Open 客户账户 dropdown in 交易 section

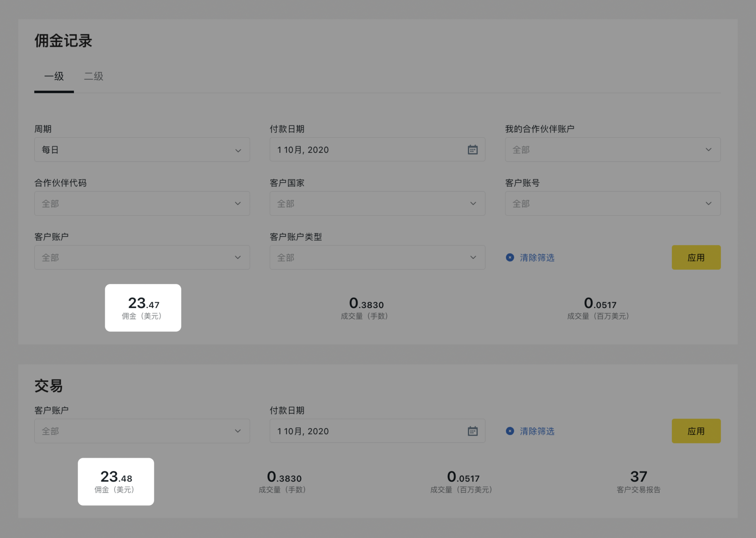pos(142,431)
